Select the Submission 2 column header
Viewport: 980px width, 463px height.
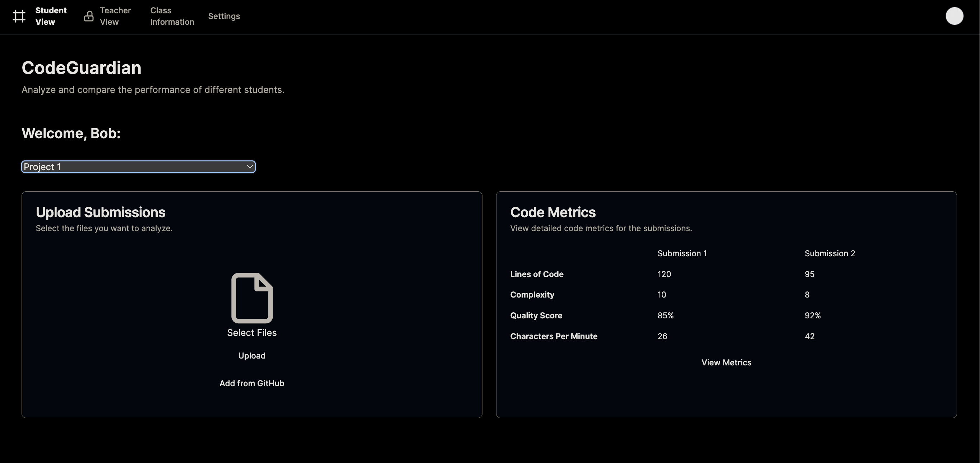pyautogui.click(x=829, y=253)
